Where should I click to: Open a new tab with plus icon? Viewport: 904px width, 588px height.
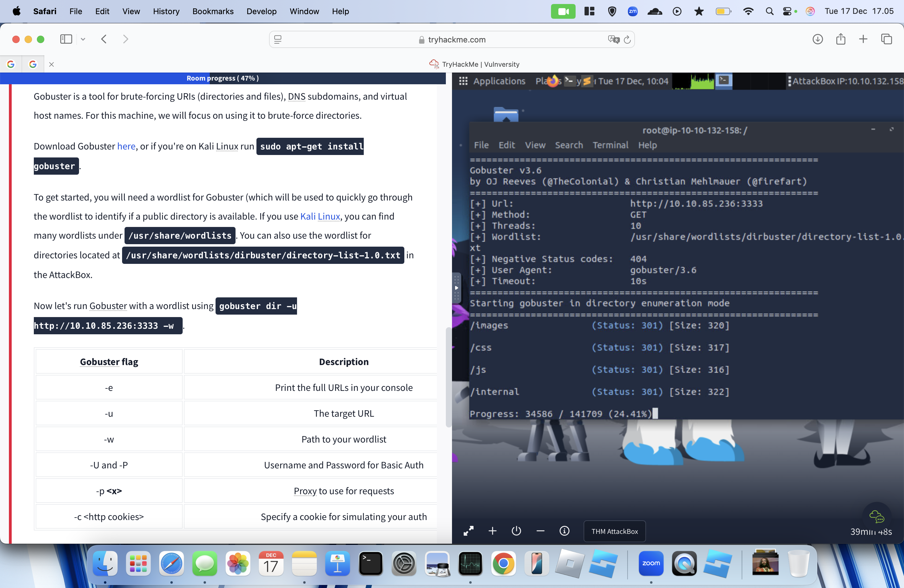coord(863,39)
